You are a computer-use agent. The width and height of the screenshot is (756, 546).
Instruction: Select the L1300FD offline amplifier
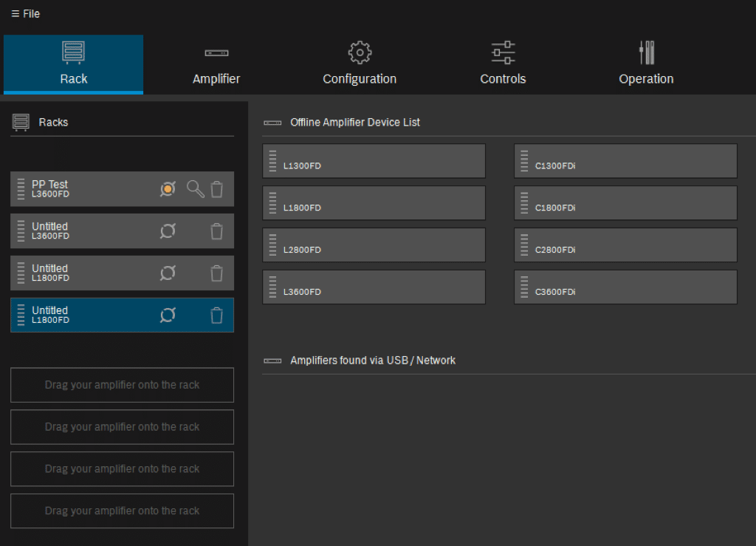[374, 161]
